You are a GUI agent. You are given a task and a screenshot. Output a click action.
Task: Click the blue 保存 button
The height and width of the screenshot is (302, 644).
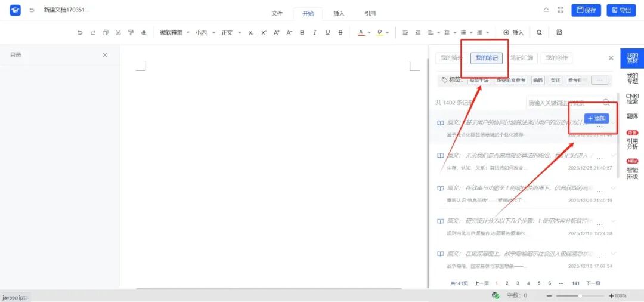(586, 10)
